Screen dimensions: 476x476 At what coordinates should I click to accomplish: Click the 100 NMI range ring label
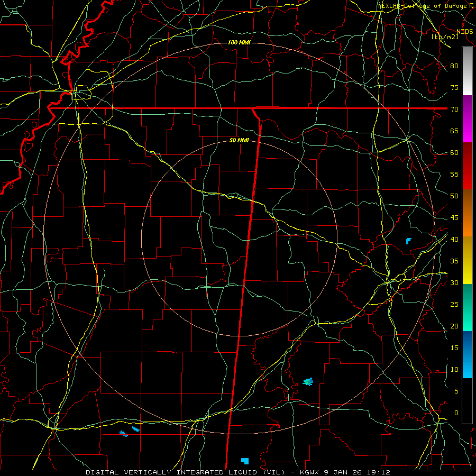coord(239,42)
